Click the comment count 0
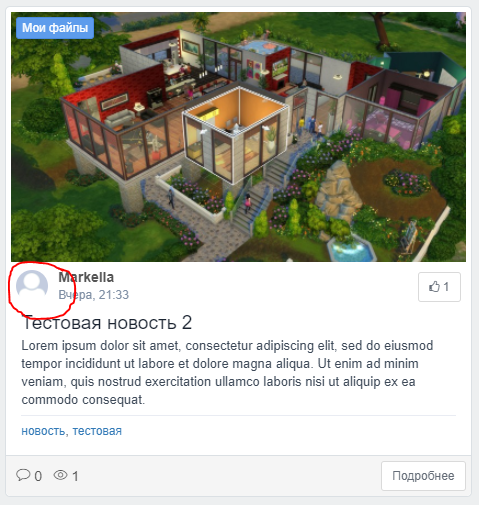This screenshot has width=479, height=505. point(38,476)
